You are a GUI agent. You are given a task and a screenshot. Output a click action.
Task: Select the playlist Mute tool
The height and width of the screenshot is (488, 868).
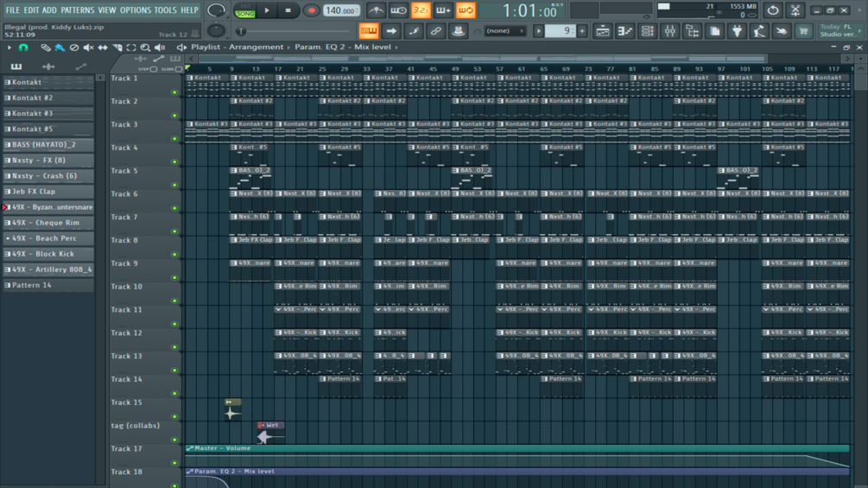point(89,48)
